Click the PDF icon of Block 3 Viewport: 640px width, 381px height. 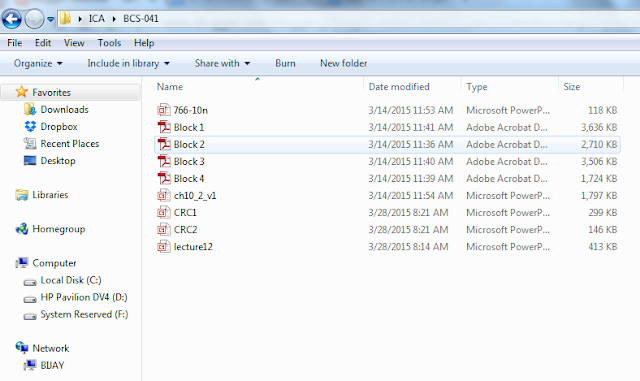[164, 161]
